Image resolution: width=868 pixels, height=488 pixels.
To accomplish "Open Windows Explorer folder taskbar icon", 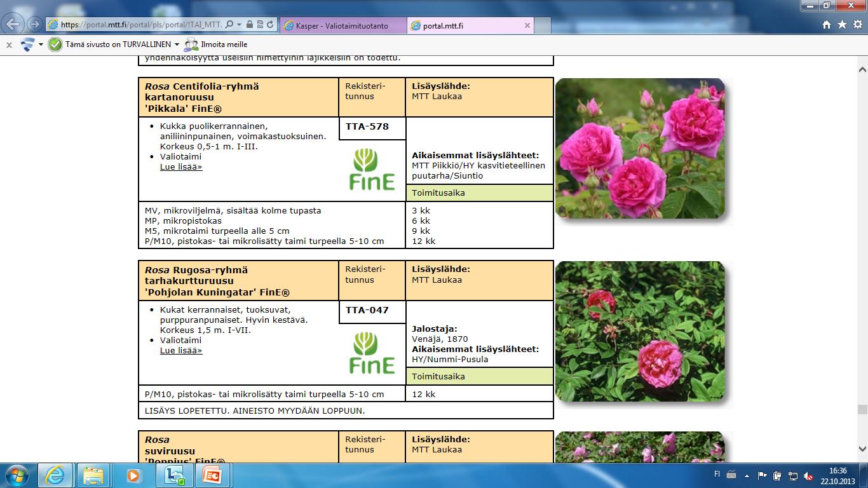I will point(93,475).
